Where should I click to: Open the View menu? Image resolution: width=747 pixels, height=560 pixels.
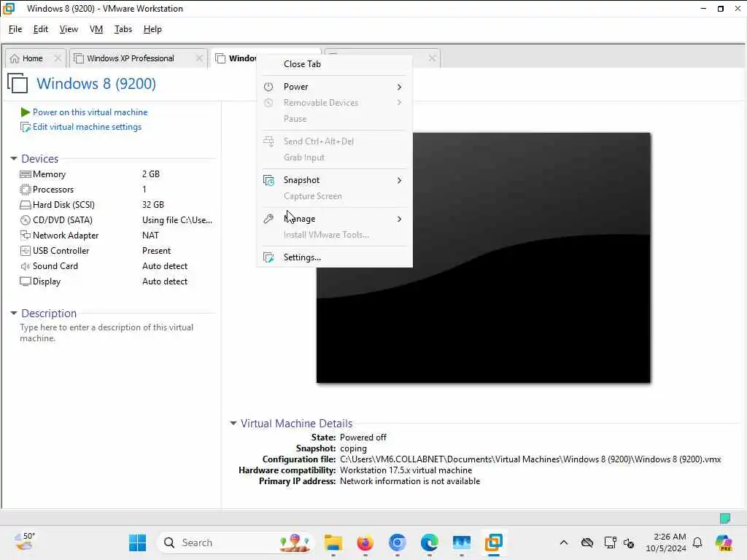(69, 29)
